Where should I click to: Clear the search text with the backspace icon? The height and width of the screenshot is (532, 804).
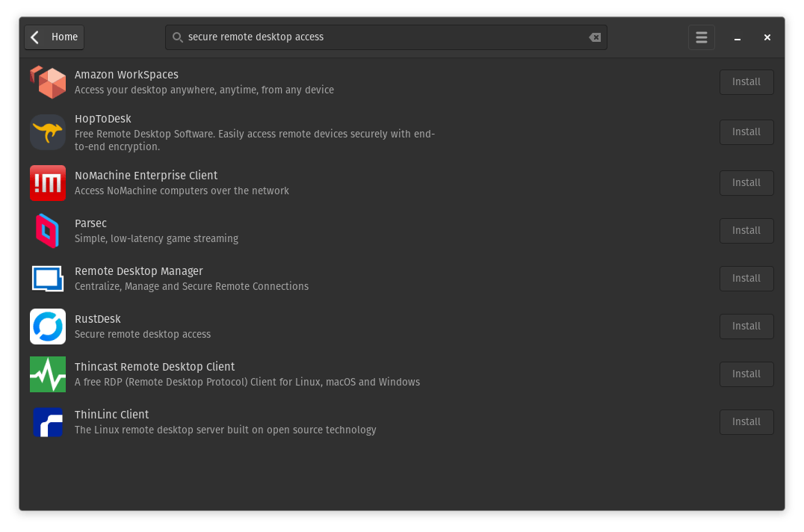tap(595, 37)
